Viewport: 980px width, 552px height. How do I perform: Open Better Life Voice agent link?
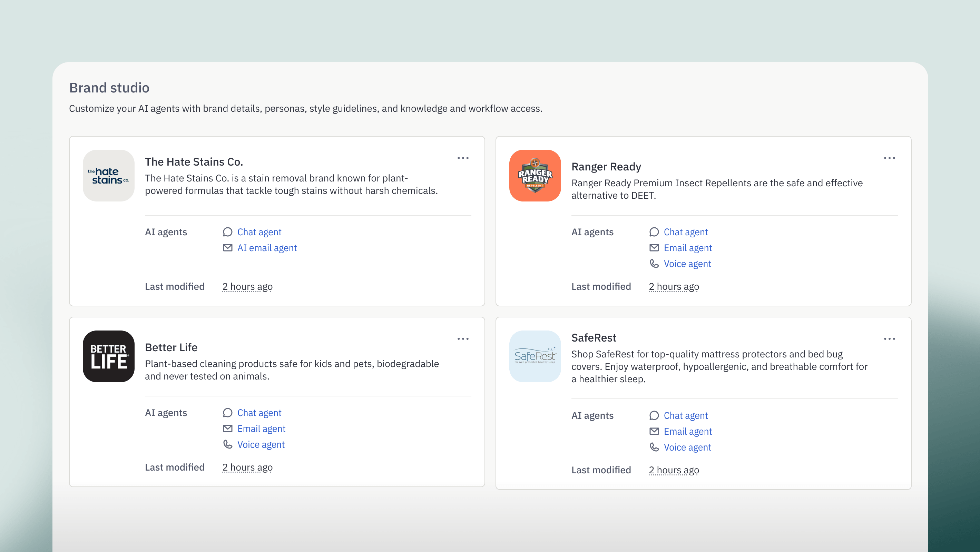tap(261, 445)
